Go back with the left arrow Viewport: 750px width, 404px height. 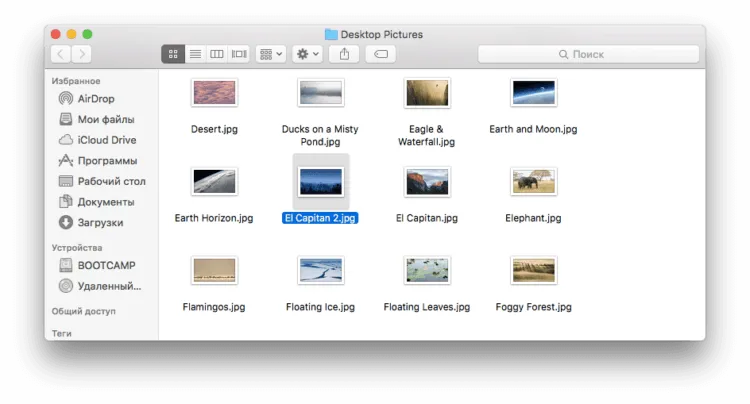61,54
